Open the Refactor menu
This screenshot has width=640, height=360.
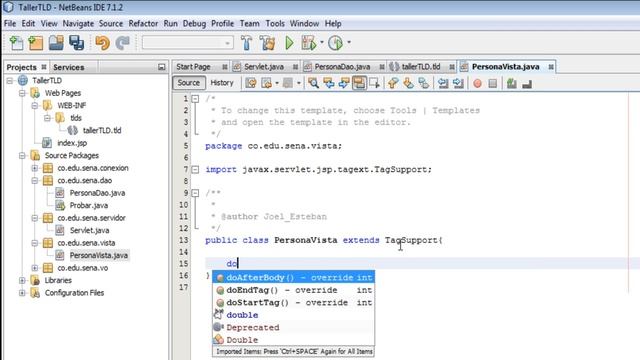click(143, 24)
